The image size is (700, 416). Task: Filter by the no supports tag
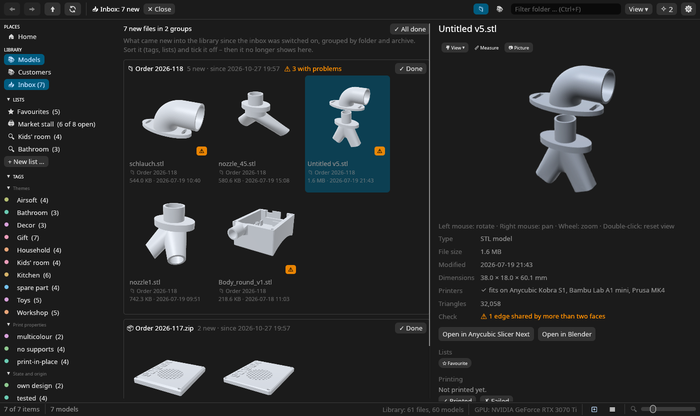(x=41, y=349)
